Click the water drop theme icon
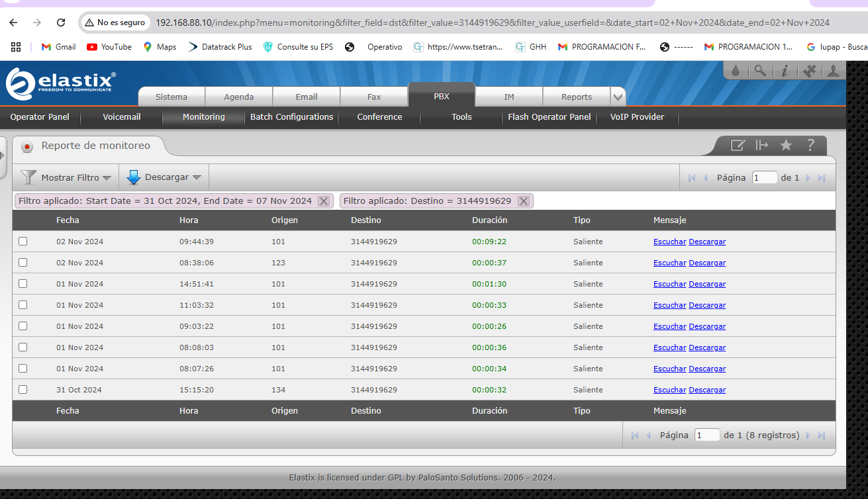Image resolution: width=868 pixels, height=499 pixels. (736, 71)
